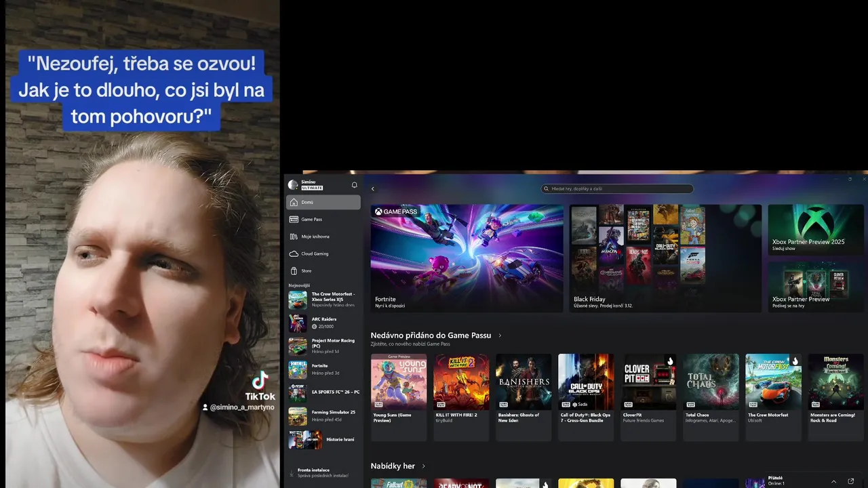The width and height of the screenshot is (868, 488).
Task: Open ARC Raiders in recent list
Action: (324, 323)
